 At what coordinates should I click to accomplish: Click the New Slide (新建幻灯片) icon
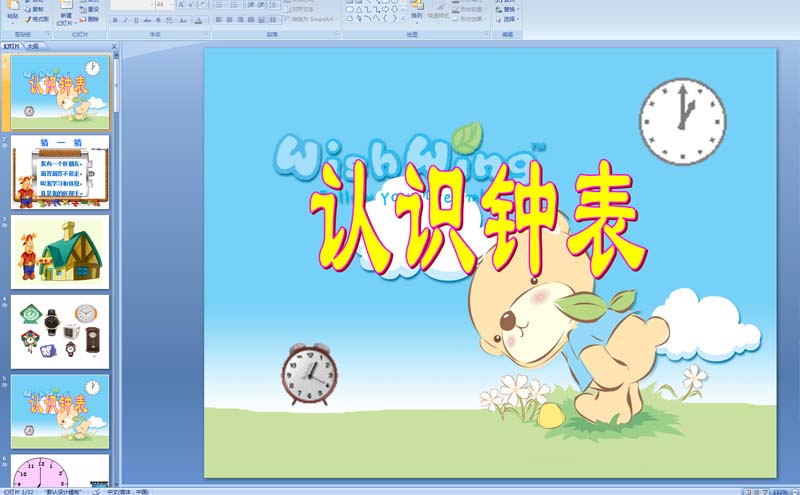pyautogui.click(x=66, y=14)
